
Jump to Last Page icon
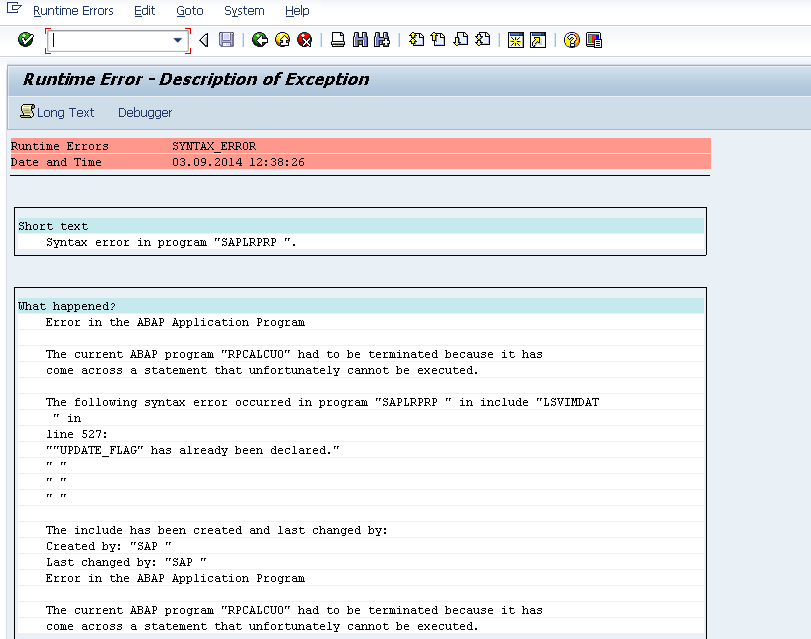point(483,40)
